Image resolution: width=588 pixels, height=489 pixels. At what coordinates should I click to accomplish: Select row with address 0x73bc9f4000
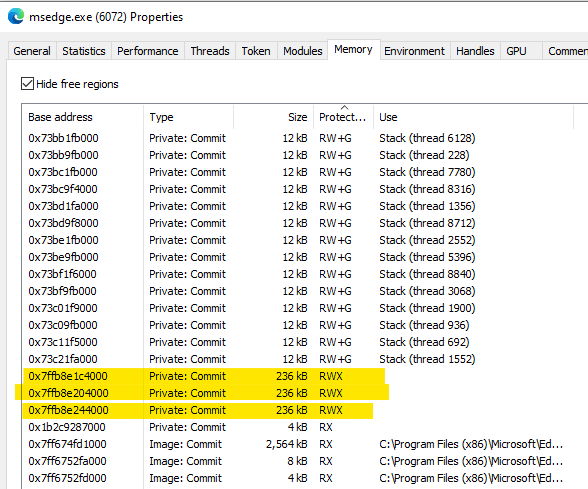point(304,189)
